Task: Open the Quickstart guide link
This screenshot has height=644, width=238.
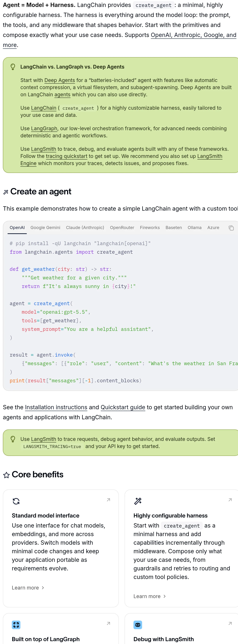Action: coord(123,407)
